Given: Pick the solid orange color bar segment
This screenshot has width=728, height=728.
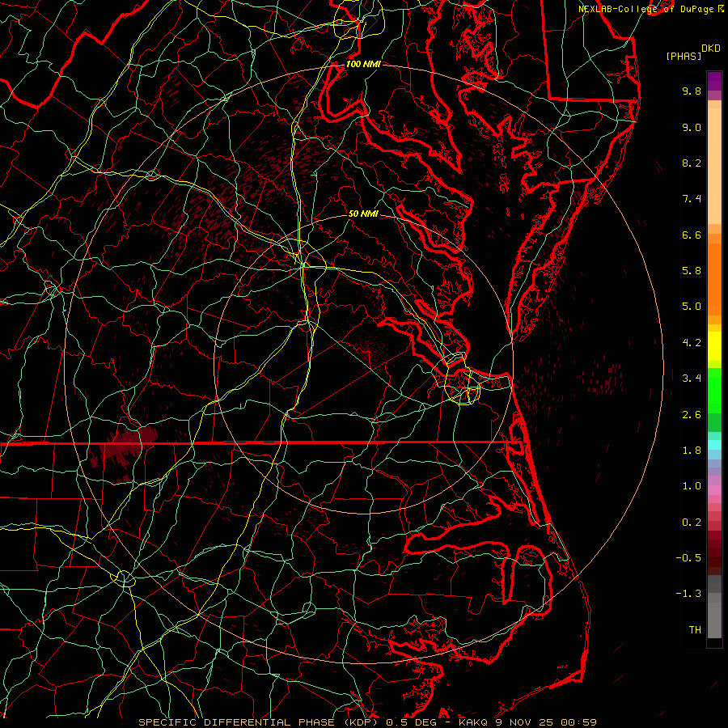Looking at the screenshot, I should [714, 278].
